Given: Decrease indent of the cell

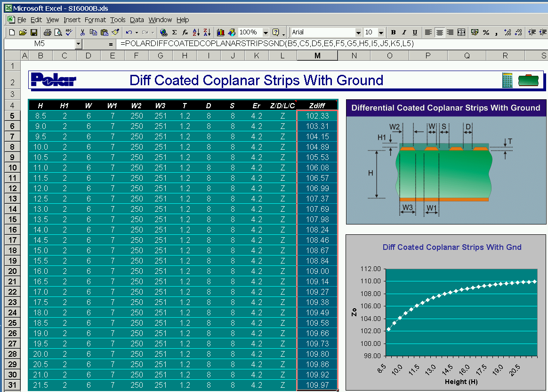Looking at the screenshot, I should click(x=532, y=32).
